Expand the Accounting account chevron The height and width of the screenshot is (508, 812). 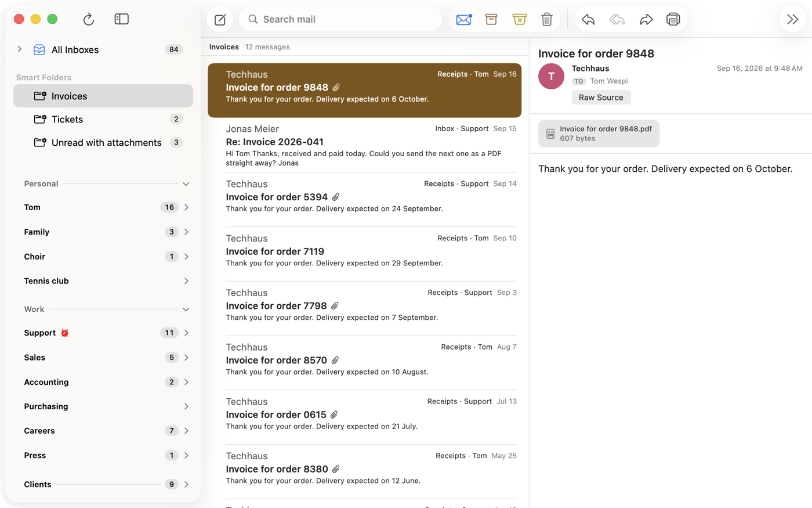[186, 382]
